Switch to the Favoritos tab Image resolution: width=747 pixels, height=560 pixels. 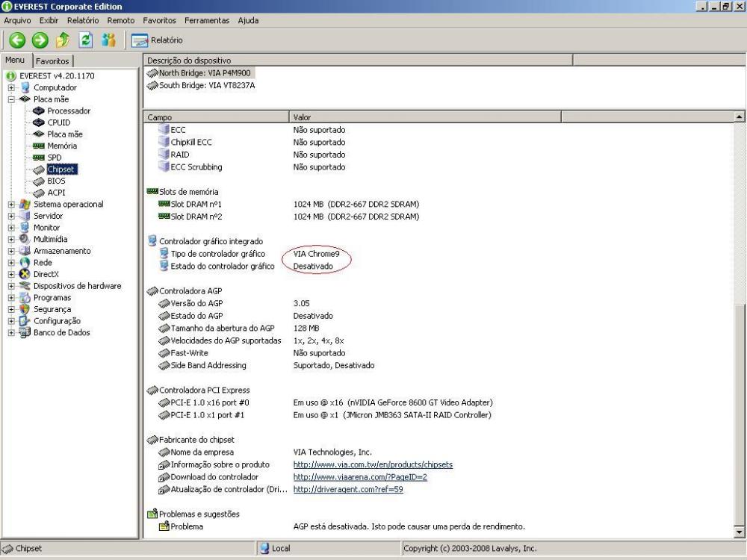tap(52, 61)
